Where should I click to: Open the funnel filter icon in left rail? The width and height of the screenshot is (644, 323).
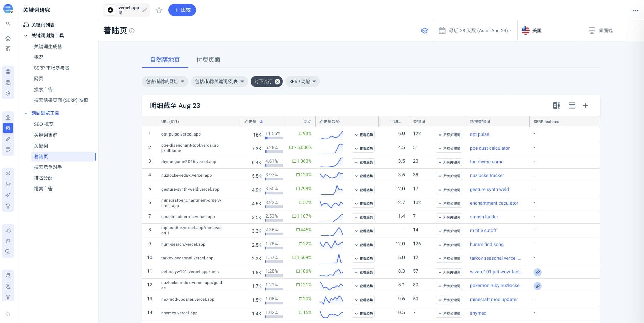point(8,297)
